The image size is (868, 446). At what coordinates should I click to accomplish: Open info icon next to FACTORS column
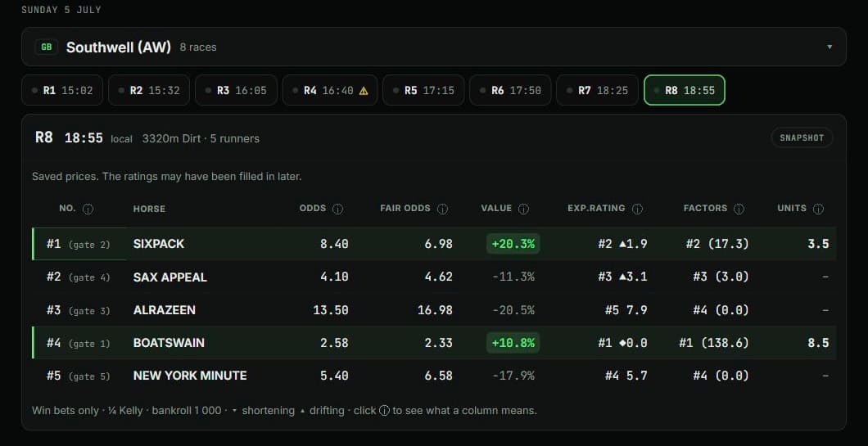(739, 209)
